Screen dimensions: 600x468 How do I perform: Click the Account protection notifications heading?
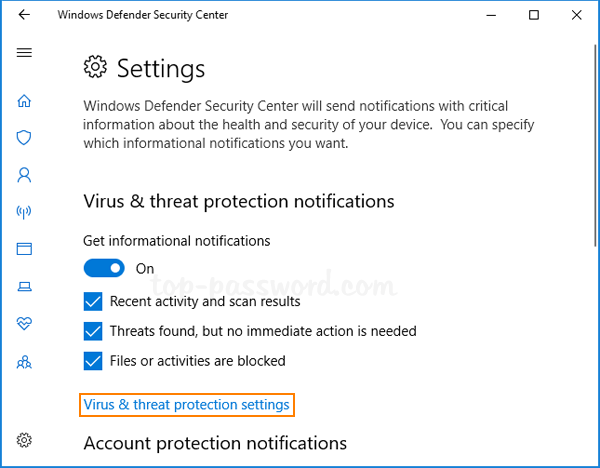pos(215,443)
